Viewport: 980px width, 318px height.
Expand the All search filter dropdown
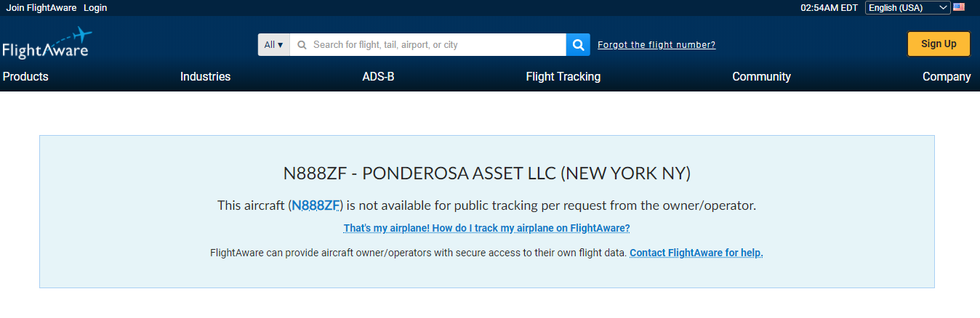pyautogui.click(x=273, y=44)
